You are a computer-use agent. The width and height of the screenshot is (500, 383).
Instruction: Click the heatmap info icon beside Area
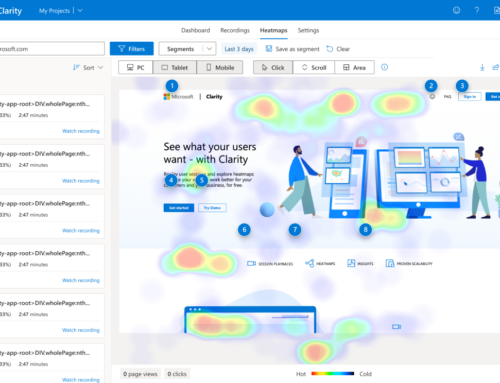(x=384, y=67)
